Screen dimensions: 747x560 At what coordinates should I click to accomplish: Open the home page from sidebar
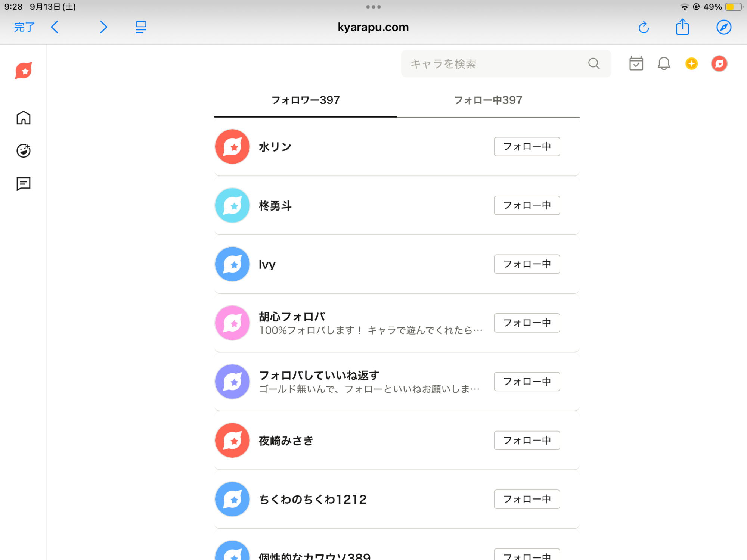23,118
